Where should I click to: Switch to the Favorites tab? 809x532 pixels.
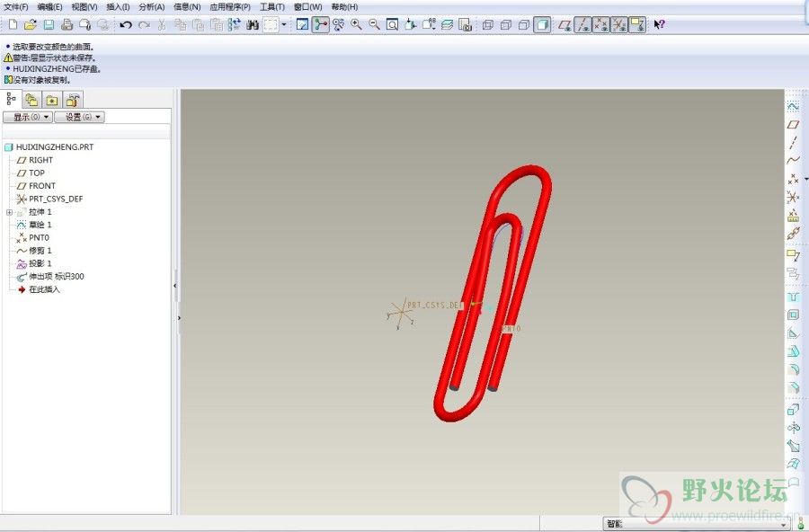tap(52, 100)
